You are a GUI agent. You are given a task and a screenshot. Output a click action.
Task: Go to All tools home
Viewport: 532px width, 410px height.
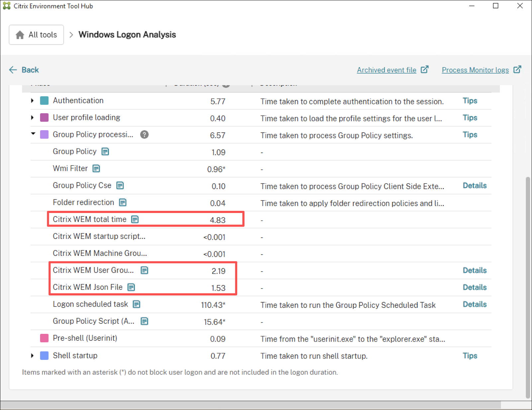(36, 35)
